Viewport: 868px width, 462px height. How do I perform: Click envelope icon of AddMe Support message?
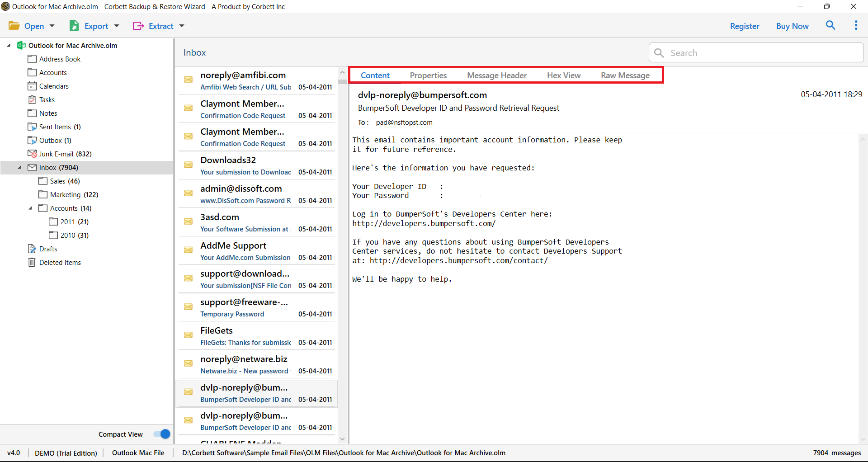tap(189, 250)
